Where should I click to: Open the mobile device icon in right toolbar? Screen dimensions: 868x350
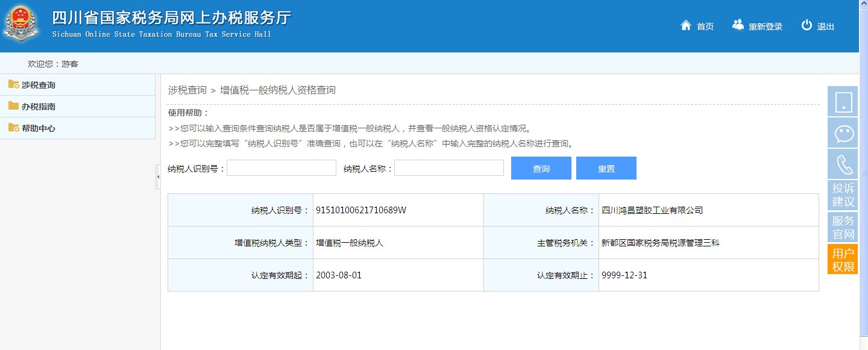(843, 102)
